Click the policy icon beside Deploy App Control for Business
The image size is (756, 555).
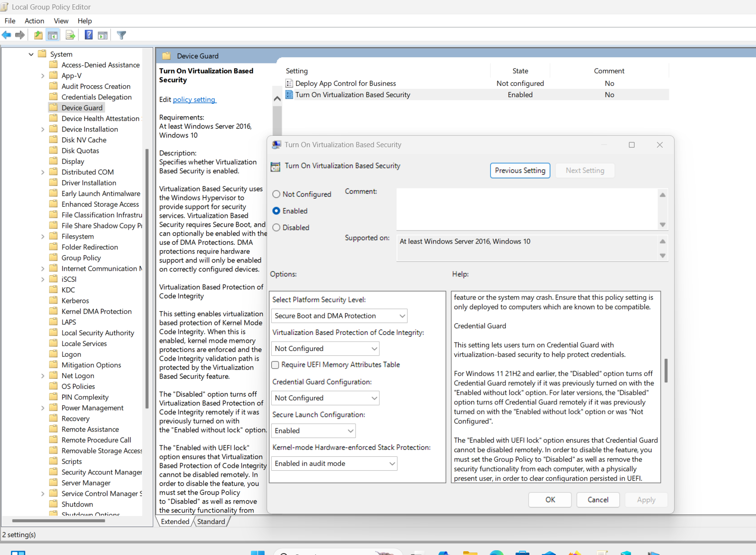pyautogui.click(x=289, y=83)
